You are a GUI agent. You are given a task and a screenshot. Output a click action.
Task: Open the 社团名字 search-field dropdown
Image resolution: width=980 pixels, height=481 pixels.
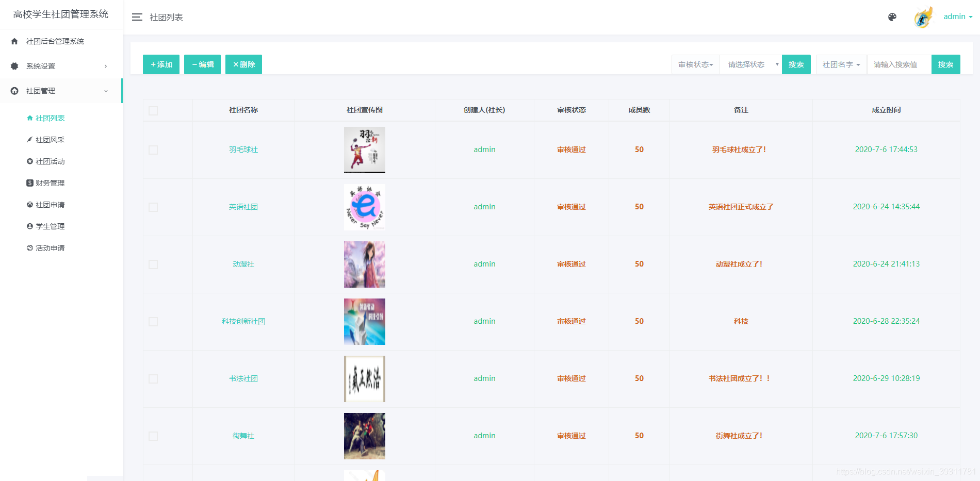pyautogui.click(x=841, y=64)
